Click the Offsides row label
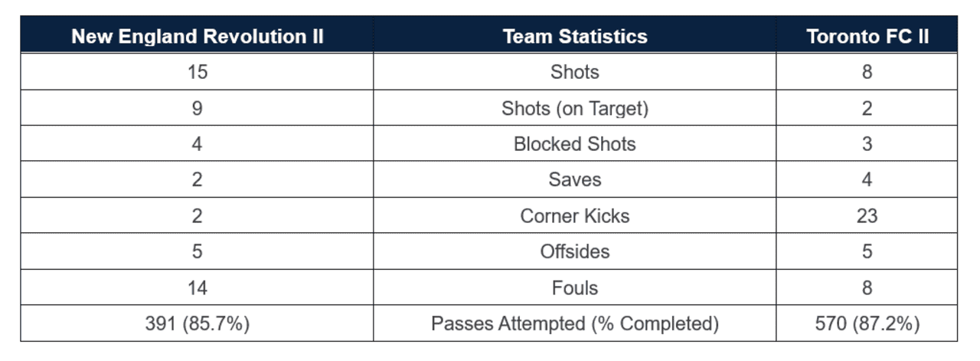Viewport: 980px width, 361px height. [x=575, y=251]
